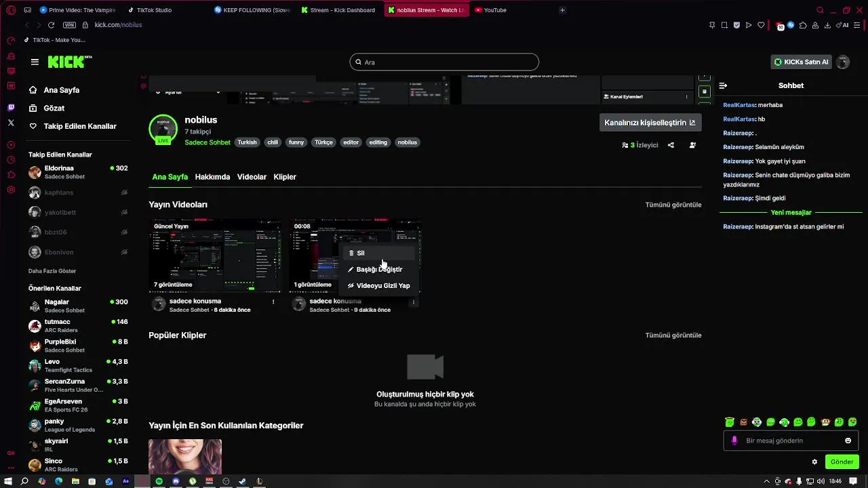The height and width of the screenshot is (488, 868).
Task: Focus the Ara search field
Action: [x=444, y=62]
